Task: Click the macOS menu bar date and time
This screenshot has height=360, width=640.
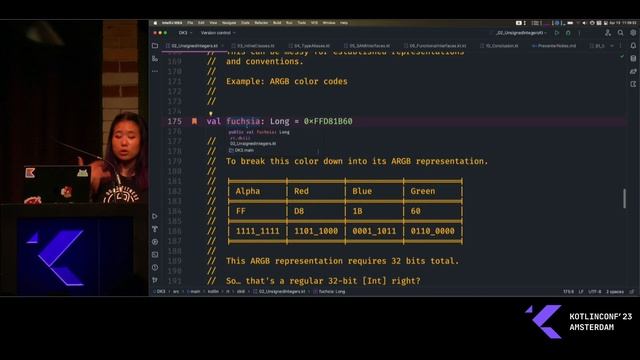Action: (x=623, y=23)
